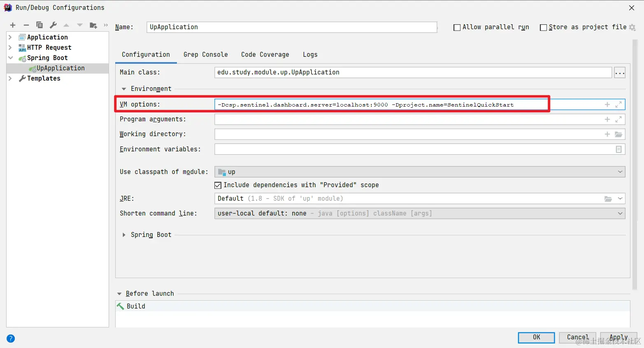
Task: Show more toolbar actions chevrons
Action: (x=106, y=25)
